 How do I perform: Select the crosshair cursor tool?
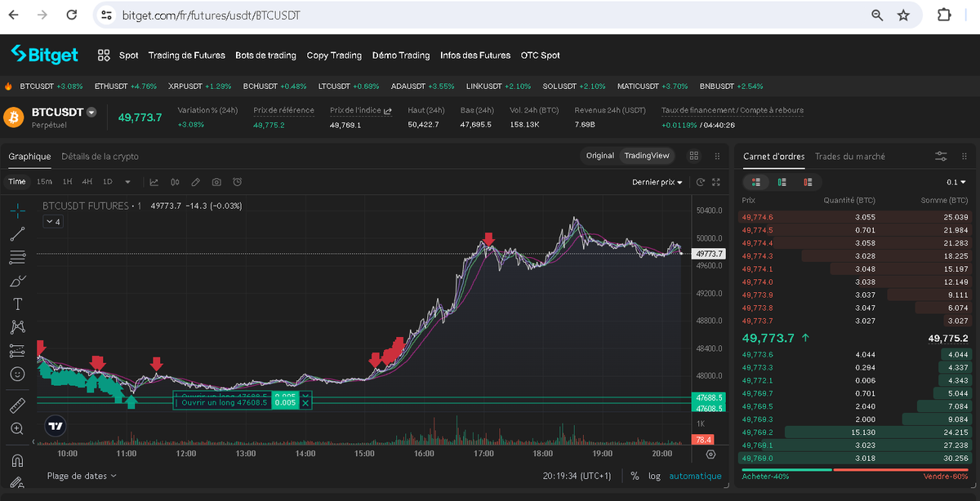pyautogui.click(x=17, y=211)
